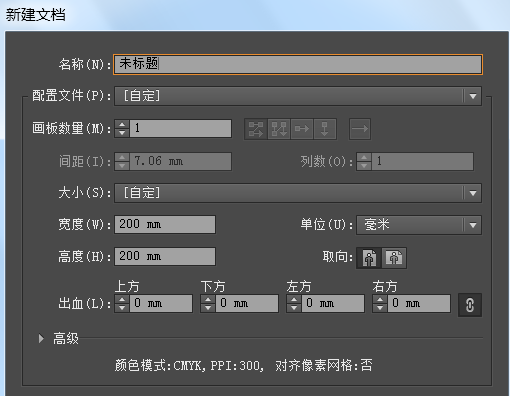The image size is (510, 396).
Task: Decrease artboard count with down arrow
Action: [x=122, y=133]
